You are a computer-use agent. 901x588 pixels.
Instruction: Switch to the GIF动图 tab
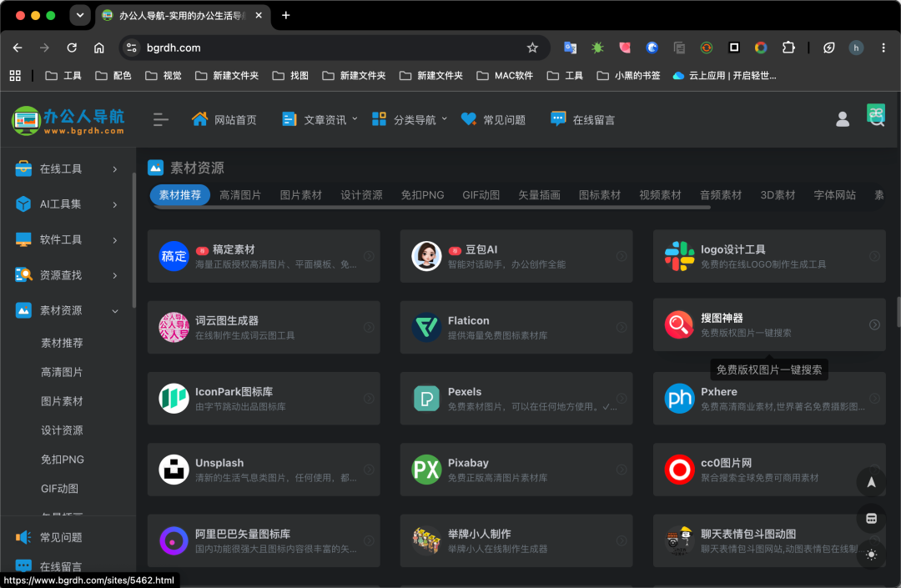pos(481,195)
